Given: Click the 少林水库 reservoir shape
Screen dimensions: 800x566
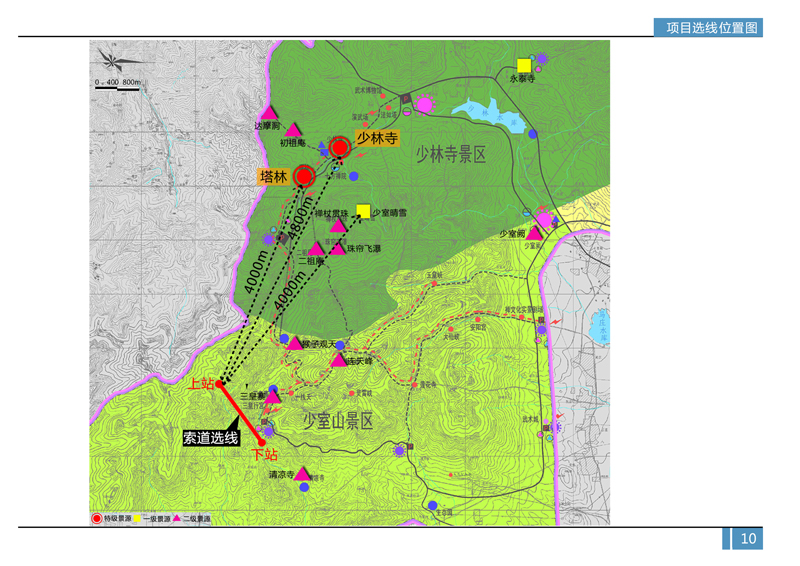Looking at the screenshot, I should [x=489, y=116].
